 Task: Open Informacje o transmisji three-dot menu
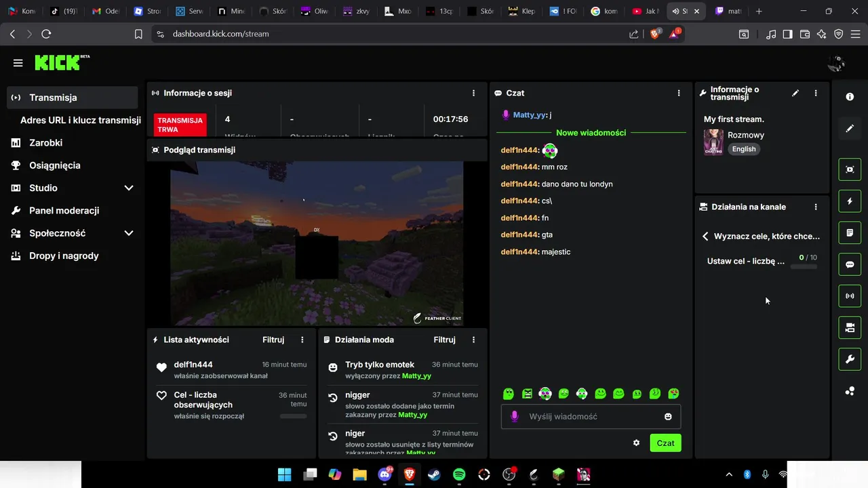(816, 93)
